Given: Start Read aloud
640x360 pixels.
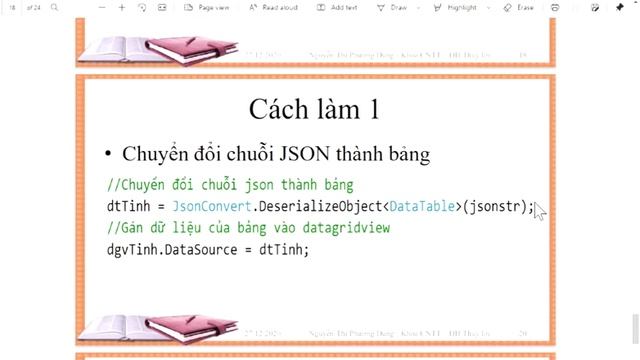Looking at the screenshot, I should 273,7.
